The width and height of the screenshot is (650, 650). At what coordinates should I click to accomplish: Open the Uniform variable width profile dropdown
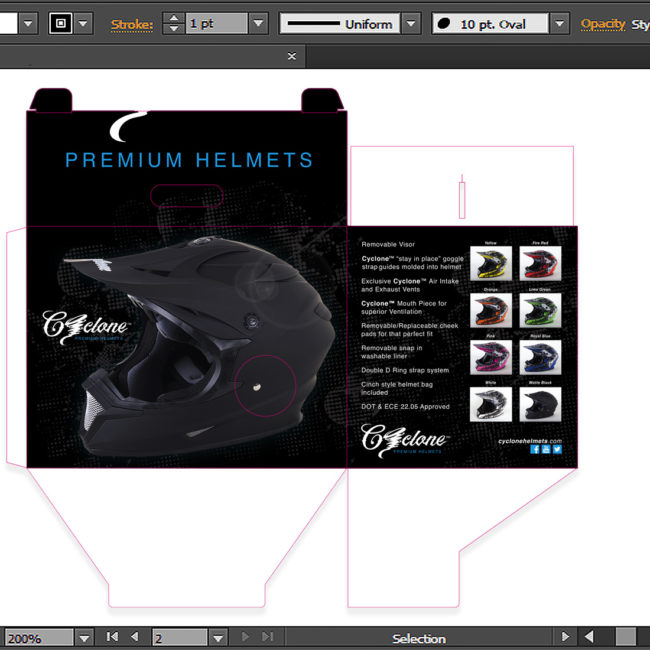click(x=411, y=24)
